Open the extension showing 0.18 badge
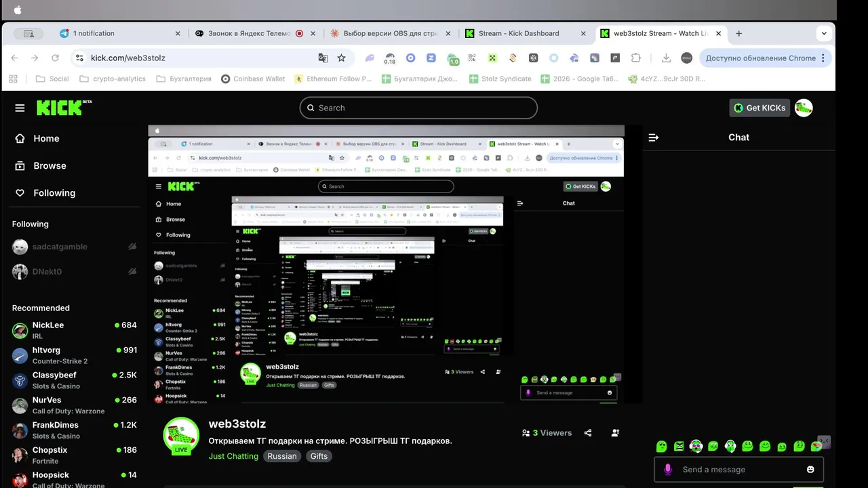 click(x=389, y=58)
